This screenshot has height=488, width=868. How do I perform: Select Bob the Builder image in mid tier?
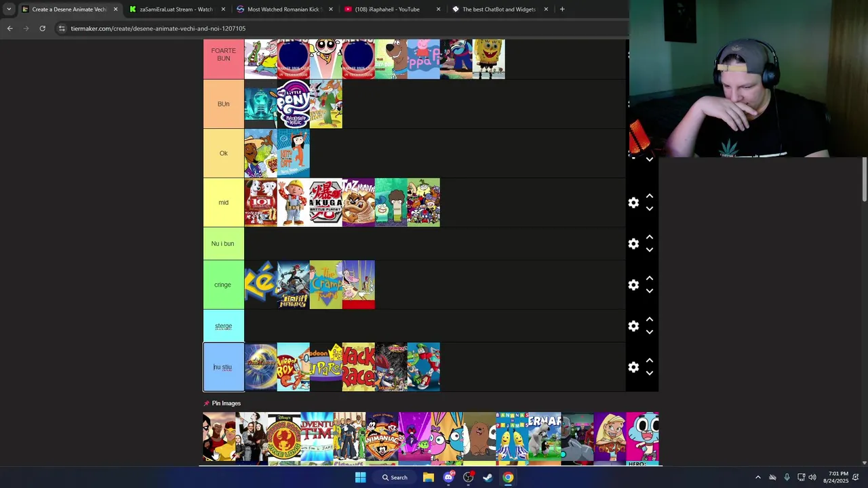click(294, 203)
